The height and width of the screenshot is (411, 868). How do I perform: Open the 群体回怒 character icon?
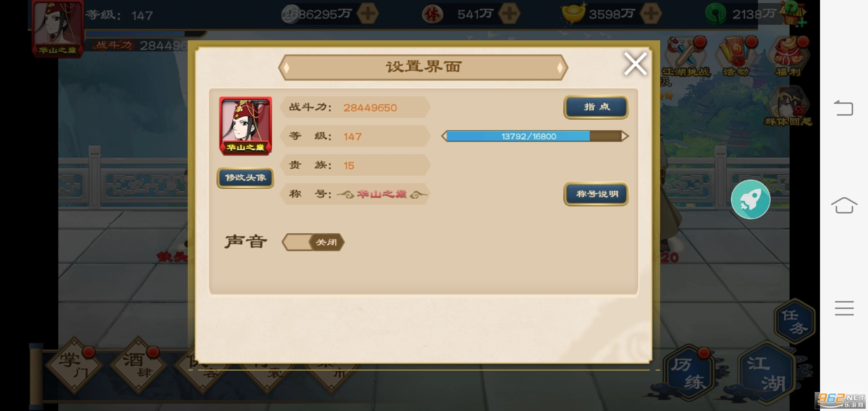tap(788, 107)
